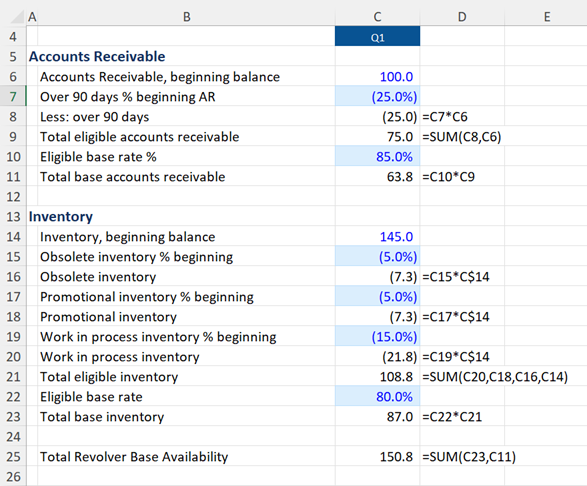587x486 pixels.
Task: Select the (25.0%) over 90 days cell
Action: click(x=377, y=97)
